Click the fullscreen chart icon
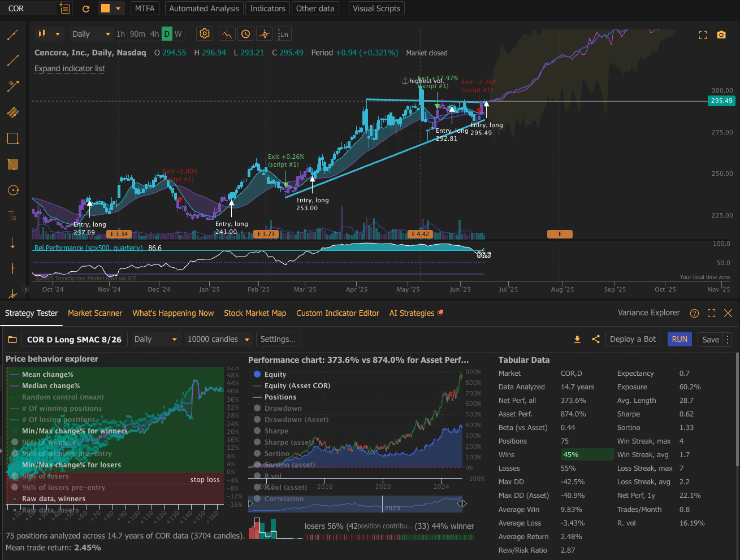The image size is (740, 560). click(703, 35)
